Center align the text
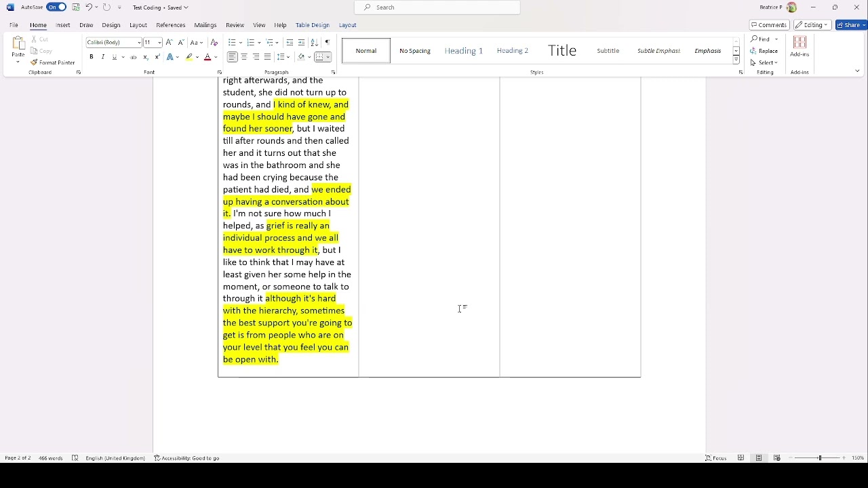Screen dimensions: 868x488 [x=244, y=58]
